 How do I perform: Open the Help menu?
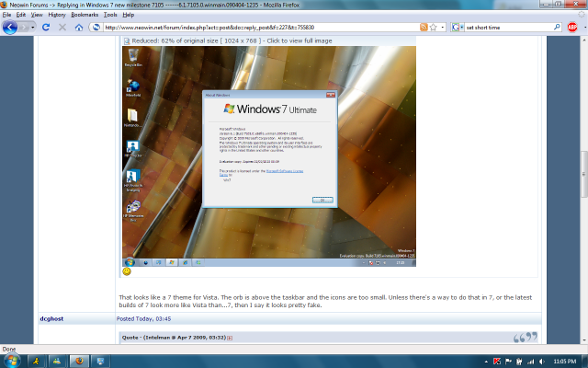pyautogui.click(x=129, y=15)
